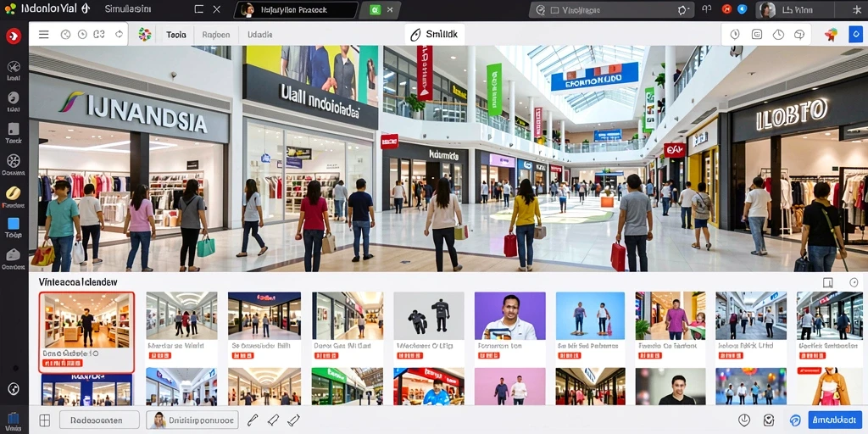868x434 pixels.
Task: Switch to the Raqoen tab
Action: 216,34
